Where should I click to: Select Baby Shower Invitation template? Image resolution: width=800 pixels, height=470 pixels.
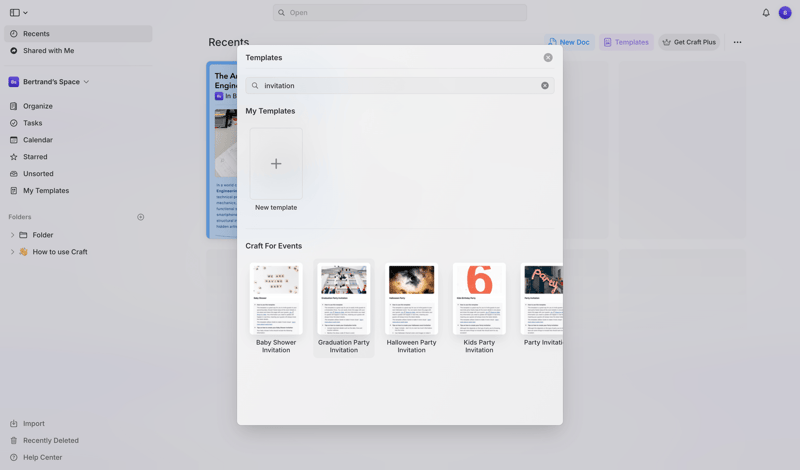pos(276,308)
